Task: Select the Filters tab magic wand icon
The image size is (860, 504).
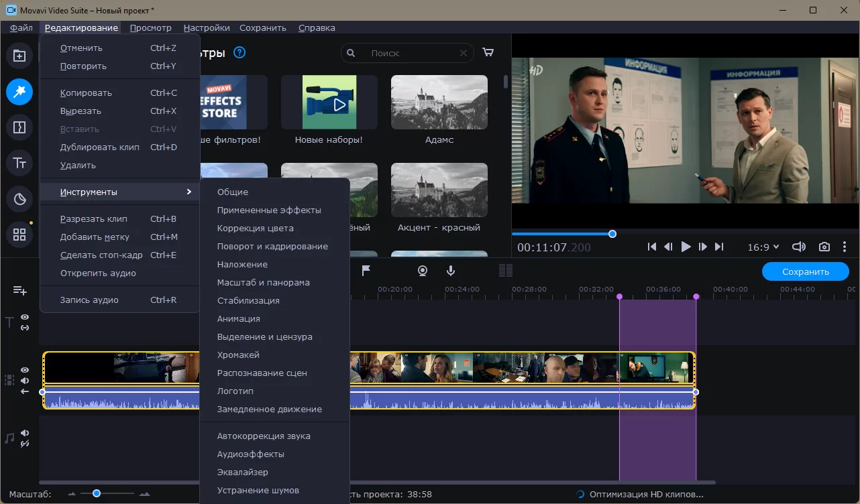Action: point(19,92)
